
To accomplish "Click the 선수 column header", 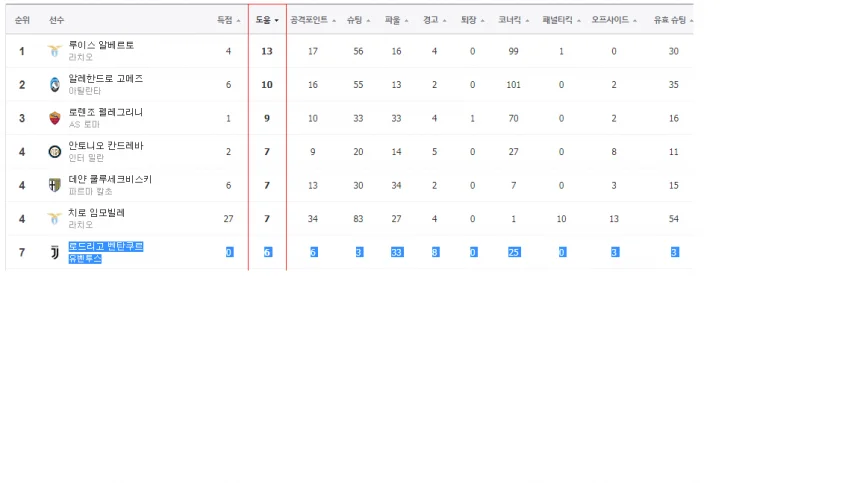I will 56,20.
